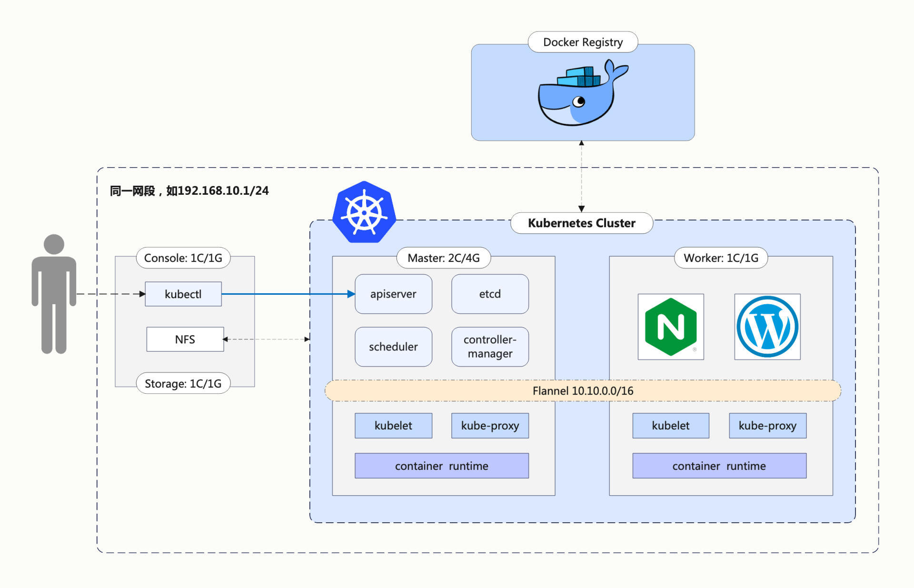Viewport: 914px width, 588px height.
Task: Select the green NGINX hexagon logo
Action: point(670,327)
